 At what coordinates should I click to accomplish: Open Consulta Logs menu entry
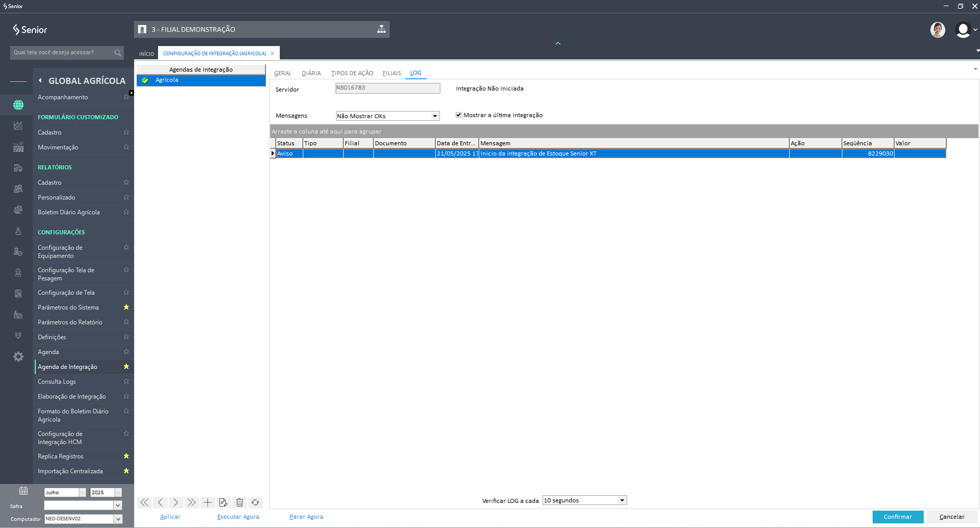(57, 382)
